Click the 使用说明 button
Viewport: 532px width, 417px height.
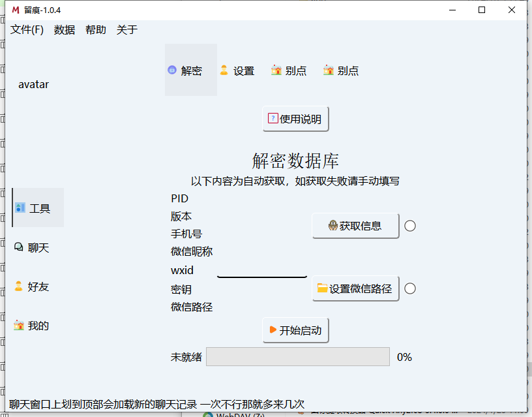point(295,119)
